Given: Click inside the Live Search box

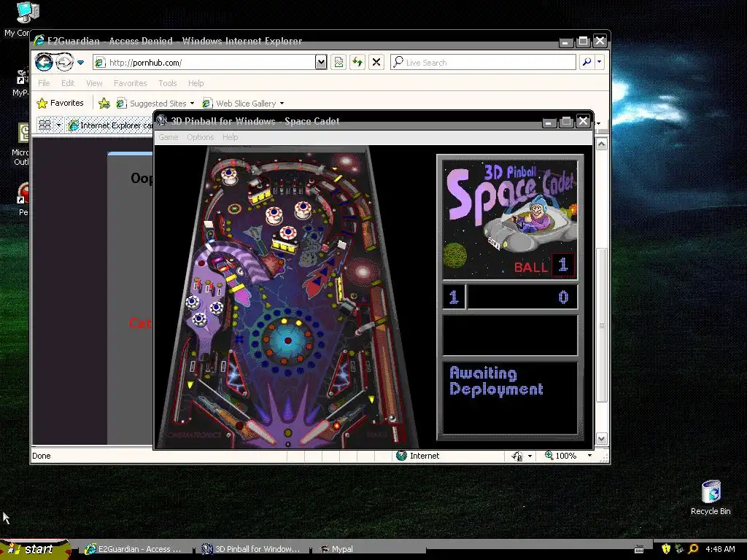Looking at the screenshot, I should tap(483, 63).
